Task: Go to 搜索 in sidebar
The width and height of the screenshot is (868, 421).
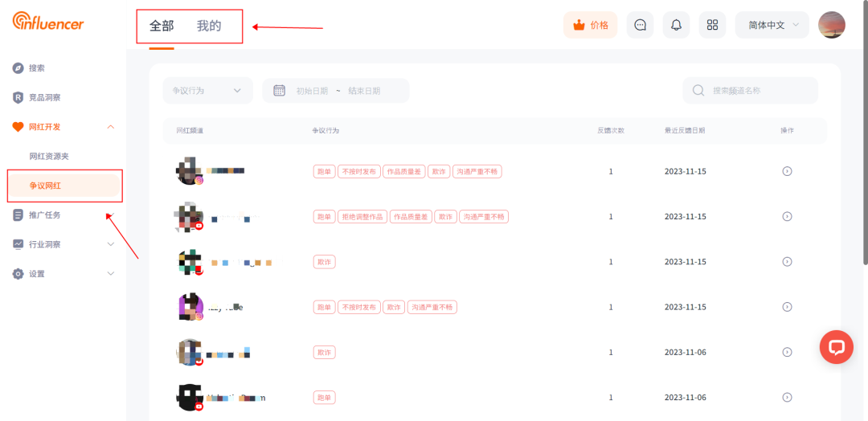Action: (x=37, y=68)
